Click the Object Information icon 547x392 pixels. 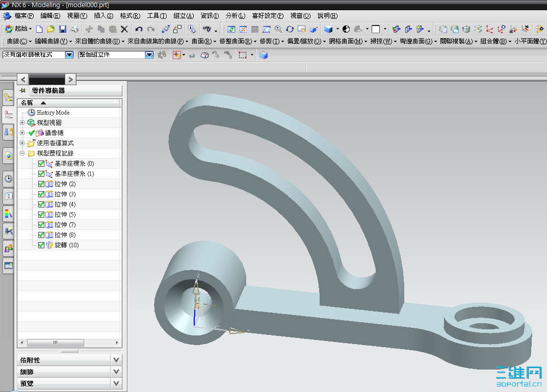tap(192, 29)
